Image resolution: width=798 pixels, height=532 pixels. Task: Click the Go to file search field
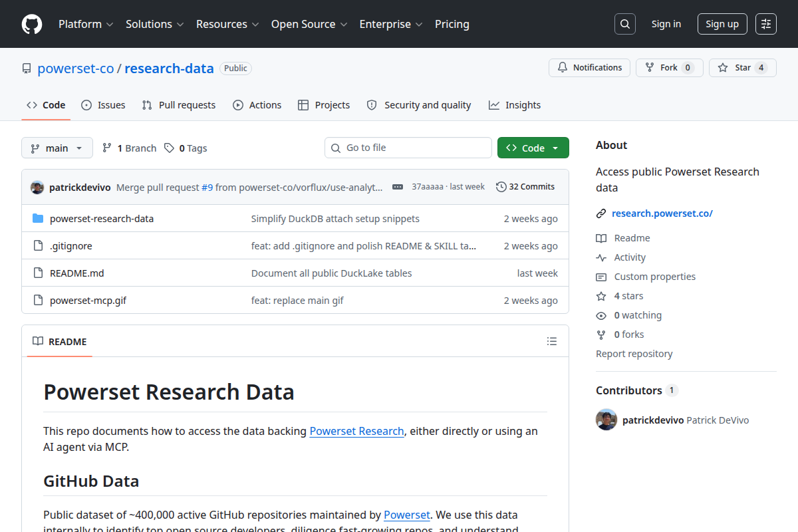(408, 148)
